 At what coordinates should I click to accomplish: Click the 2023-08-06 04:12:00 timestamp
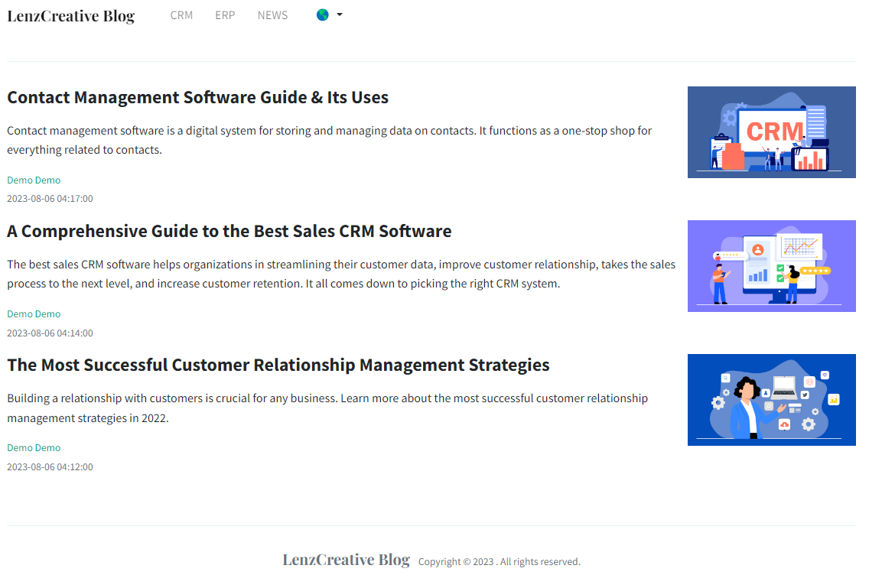pyautogui.click(x=50, y=467)
